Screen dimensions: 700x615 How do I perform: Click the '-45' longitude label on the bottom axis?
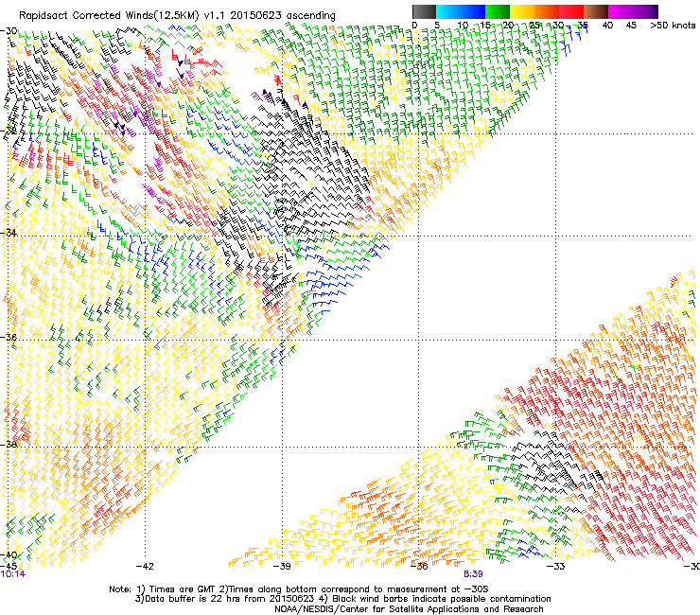click(x=9, y=566)
